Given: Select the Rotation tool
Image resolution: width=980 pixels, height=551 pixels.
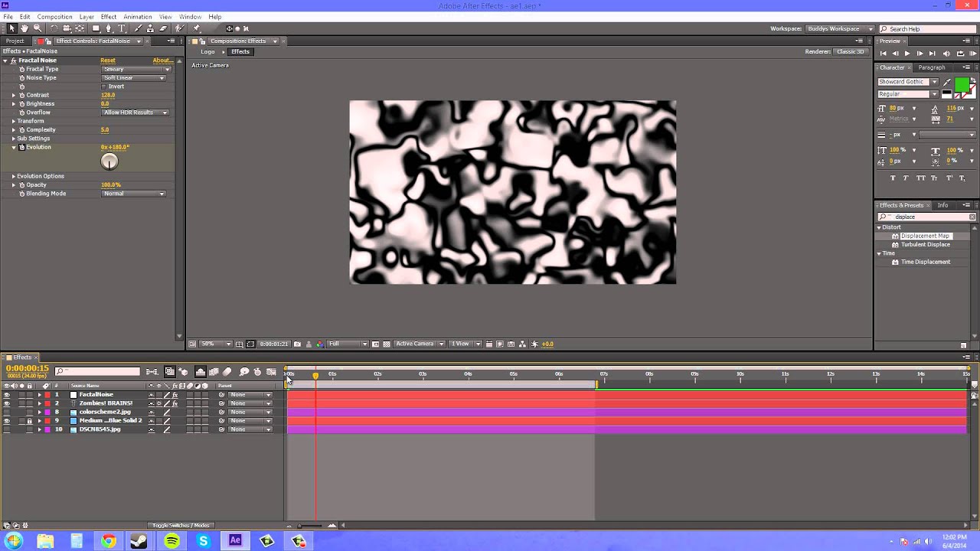Looking at the screenshot, I should (54, 29).
